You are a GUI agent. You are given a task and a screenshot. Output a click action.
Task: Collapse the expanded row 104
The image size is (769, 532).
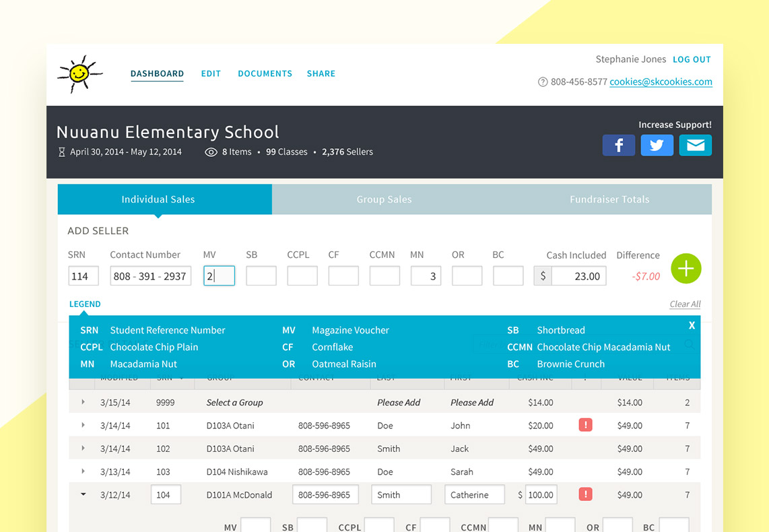click(x=83, y=494)
